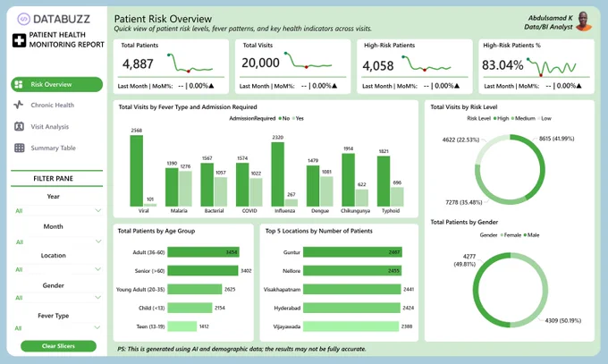Select the Total Patients KPI card value
The image size is (608, 364).
138,63
